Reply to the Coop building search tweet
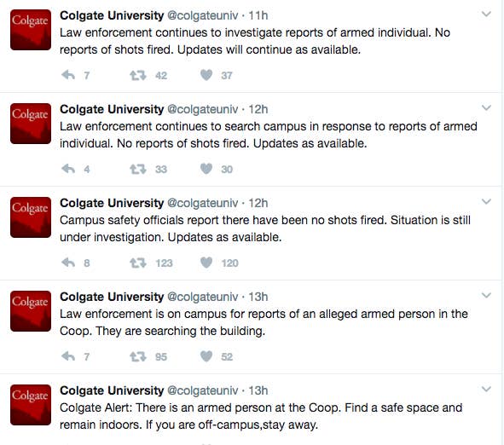Image resolution: width=504 pixels, height=445 pixels. tap(68, 356)
